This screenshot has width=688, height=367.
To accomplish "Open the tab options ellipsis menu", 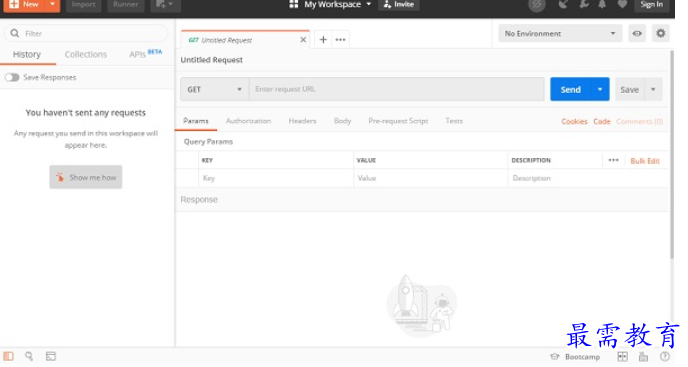I will (340, 40).
